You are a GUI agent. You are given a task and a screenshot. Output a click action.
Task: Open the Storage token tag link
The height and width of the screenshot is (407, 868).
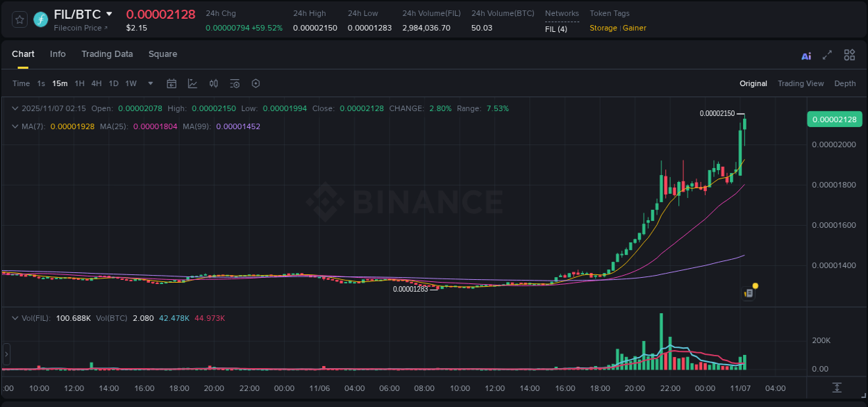603,28
